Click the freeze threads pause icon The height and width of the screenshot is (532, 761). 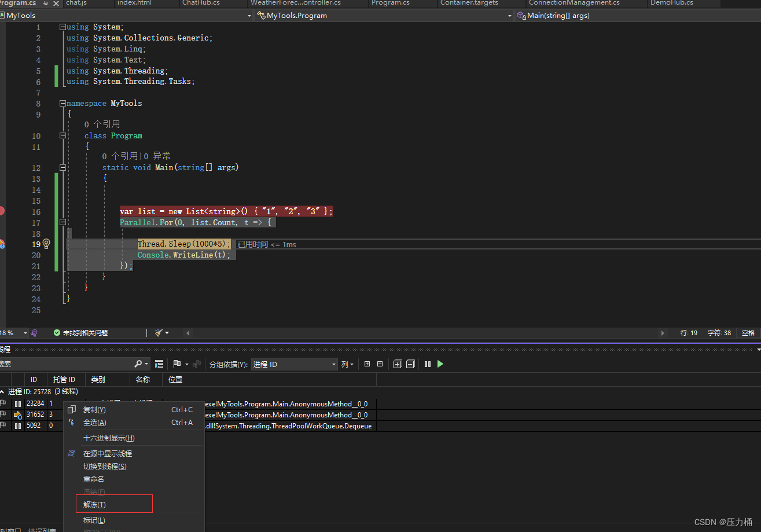[x=428, y=364]
